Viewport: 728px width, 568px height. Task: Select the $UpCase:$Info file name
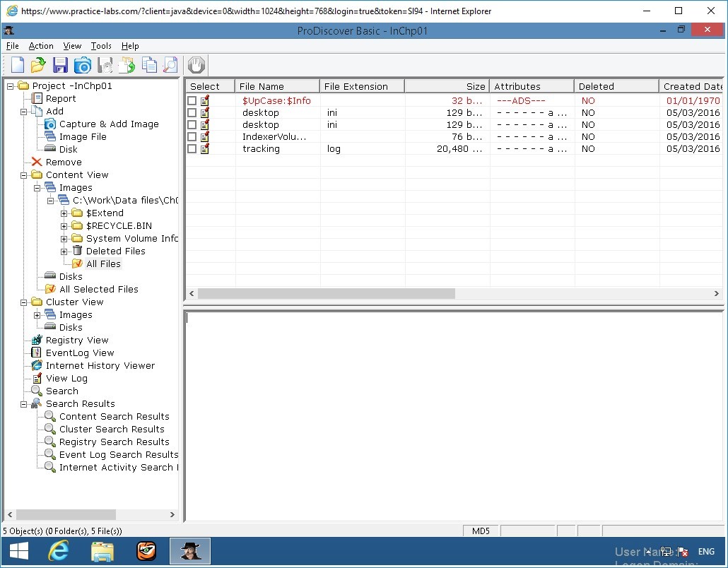coord(276,101)
